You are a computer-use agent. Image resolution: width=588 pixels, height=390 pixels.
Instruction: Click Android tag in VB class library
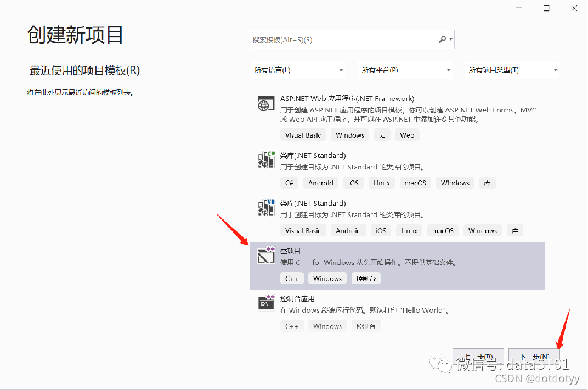pos(348,230)
